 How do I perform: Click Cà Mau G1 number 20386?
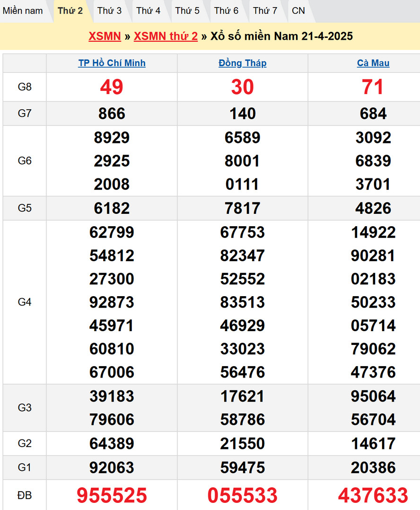click(x=373, y=468)
